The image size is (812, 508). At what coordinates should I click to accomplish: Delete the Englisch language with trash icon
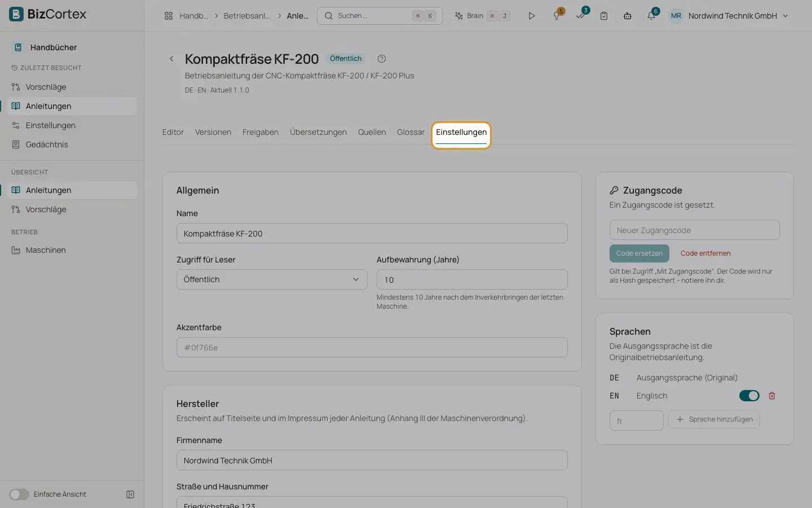tap(772, 396)
